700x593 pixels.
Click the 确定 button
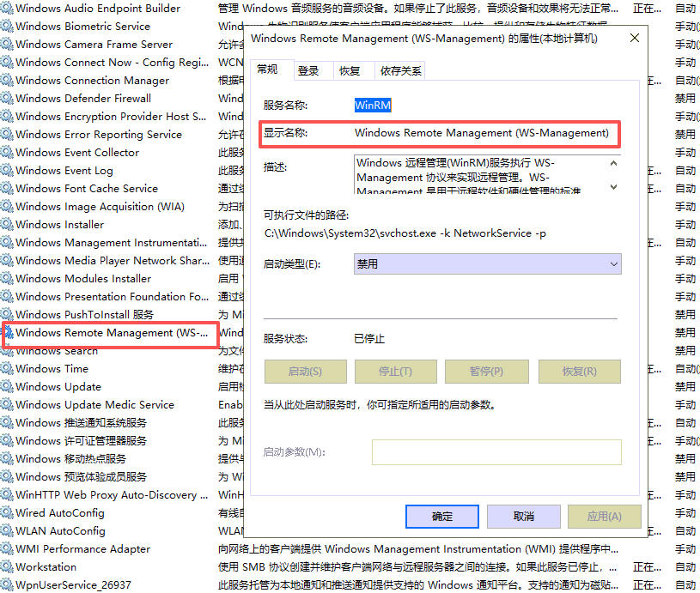point(441,517)
